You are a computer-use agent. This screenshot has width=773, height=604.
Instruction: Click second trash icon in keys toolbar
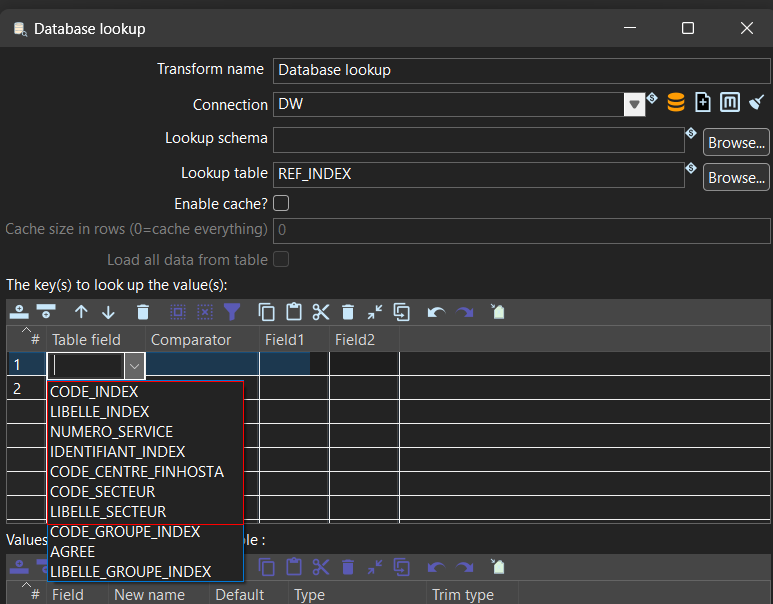pyautogui.click(x=348, y=312)
